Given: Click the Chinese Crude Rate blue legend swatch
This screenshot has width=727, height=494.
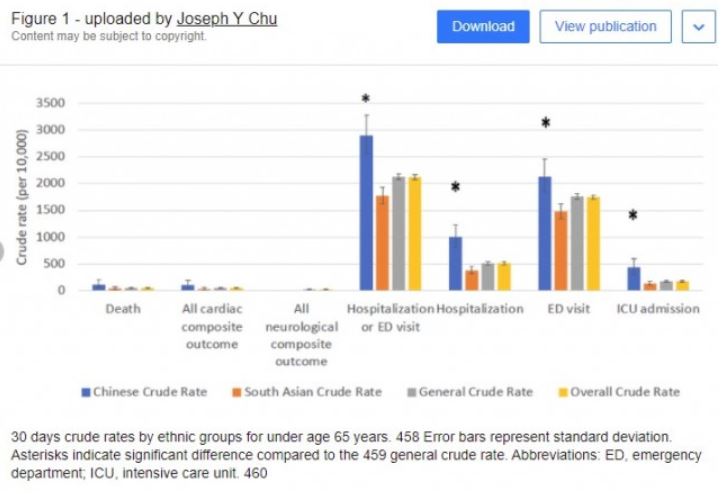Looking at the screenshot, I should [85, 392].
